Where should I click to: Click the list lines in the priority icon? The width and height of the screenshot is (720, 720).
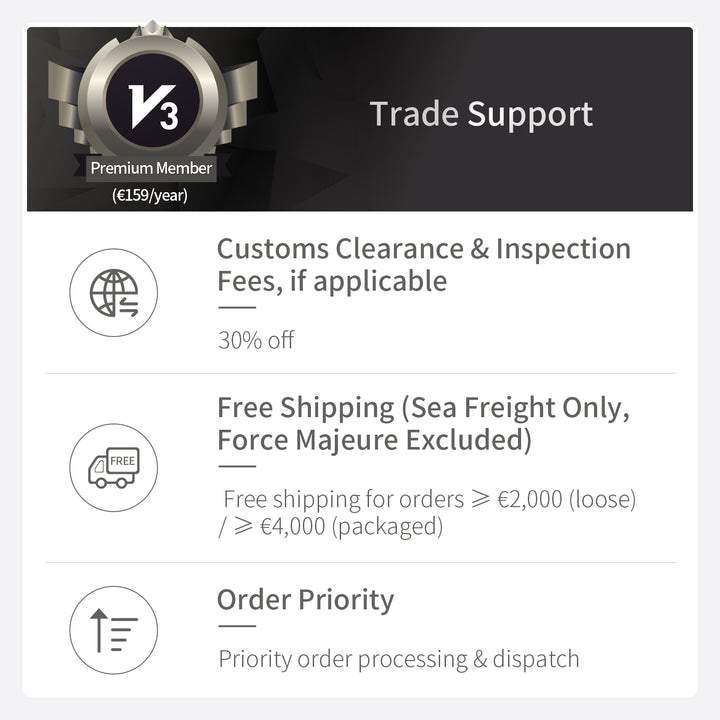[124, 634]
